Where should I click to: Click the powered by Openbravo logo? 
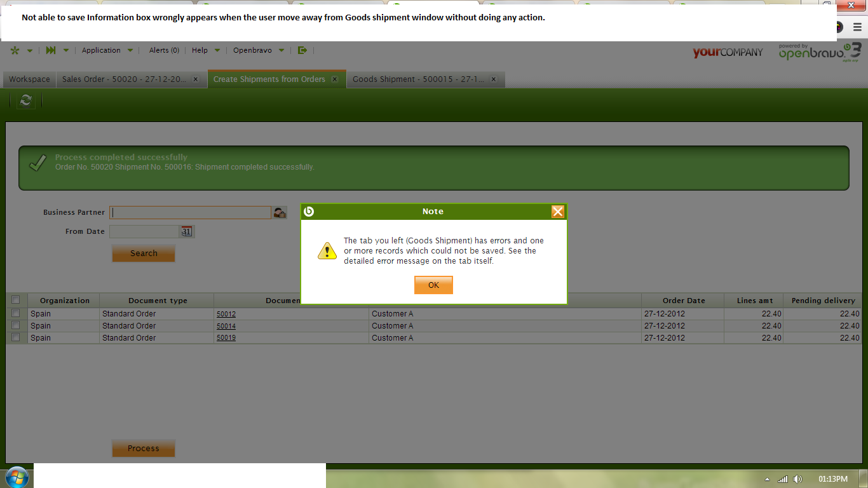click(820, 52)
